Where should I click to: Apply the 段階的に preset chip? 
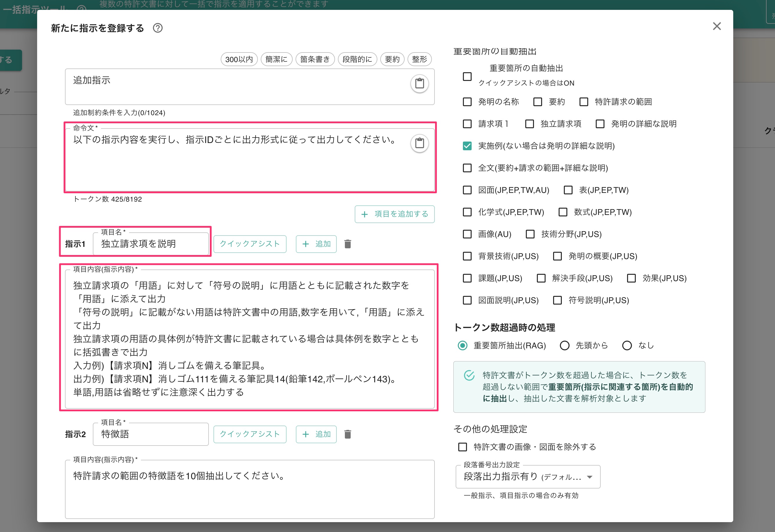pyautogui.click(x=357, y=59)
